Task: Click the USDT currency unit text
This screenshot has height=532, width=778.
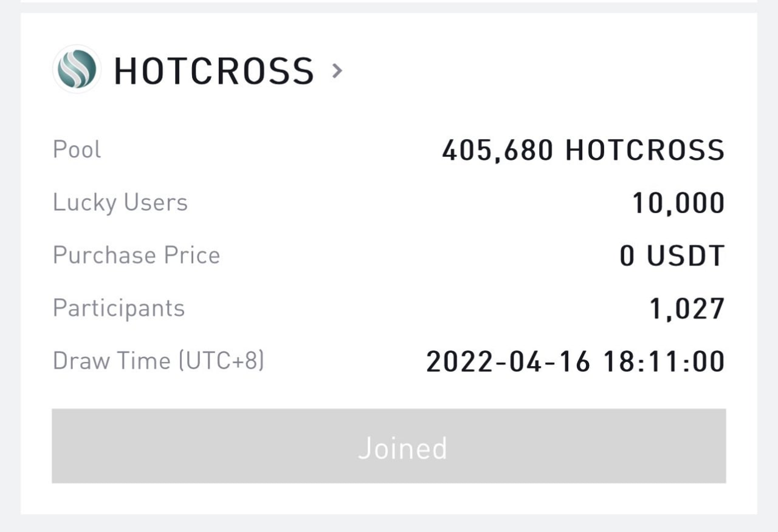Action: pos(686,256)
